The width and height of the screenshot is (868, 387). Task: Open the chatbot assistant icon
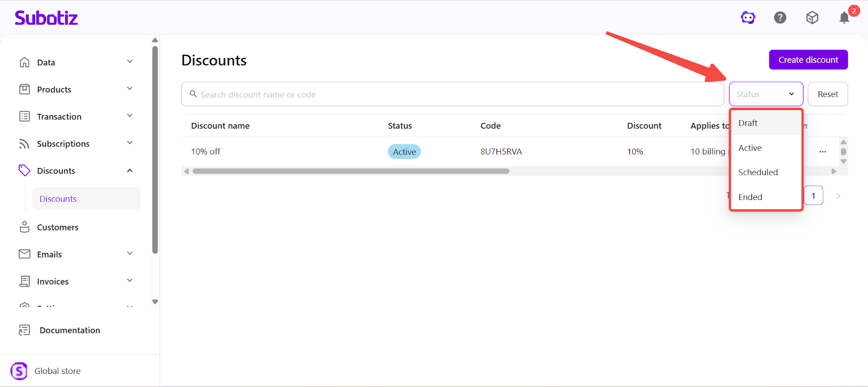tap(748, 18)
